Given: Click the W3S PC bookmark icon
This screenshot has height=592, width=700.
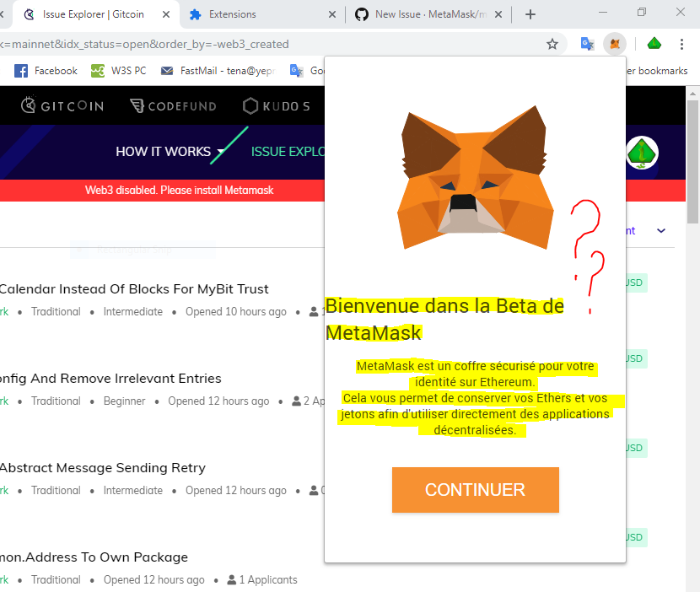Looking at the screenshot, I should coord(98,71).
